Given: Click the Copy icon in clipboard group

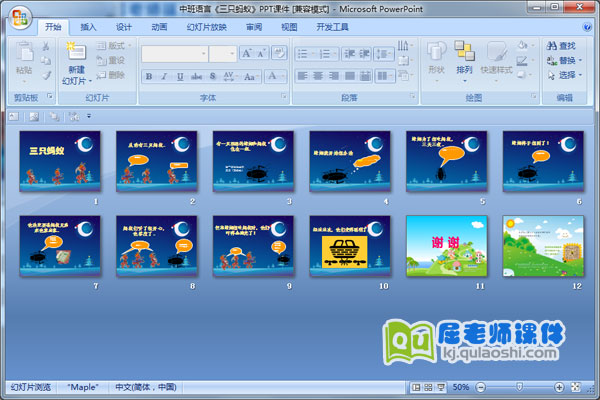Looking at the screenshot, I should pyautogui.click(x=46, y=60).
